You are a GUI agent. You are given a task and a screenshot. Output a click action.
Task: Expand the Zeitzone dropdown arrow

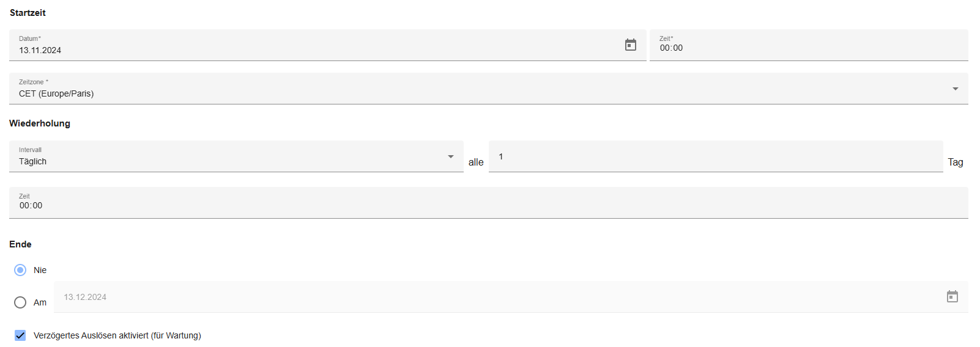click(x=955, y=89)
